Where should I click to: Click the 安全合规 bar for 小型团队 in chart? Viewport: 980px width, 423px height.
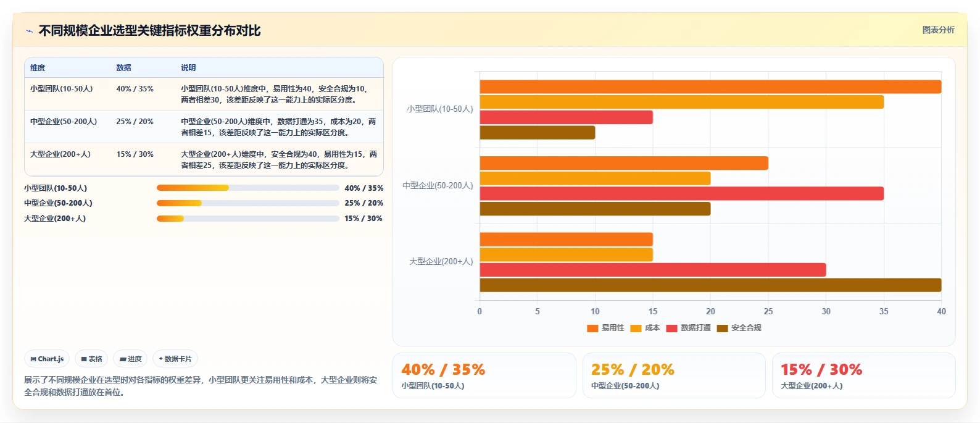click(538, 133)
